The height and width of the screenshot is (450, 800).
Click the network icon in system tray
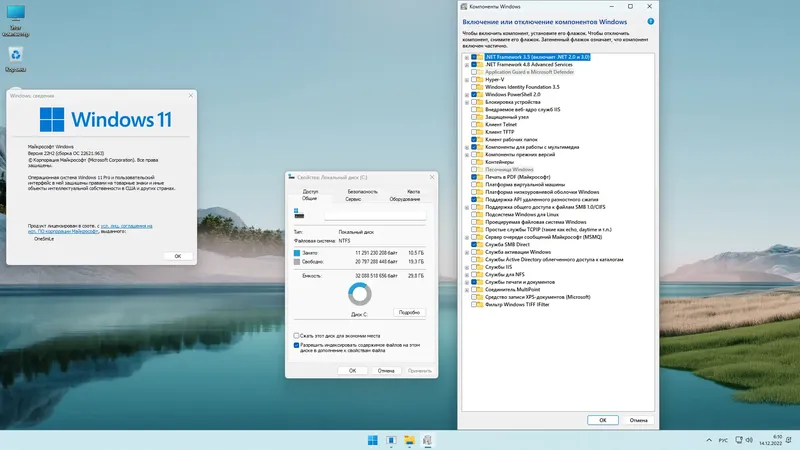tap(738, 440)
